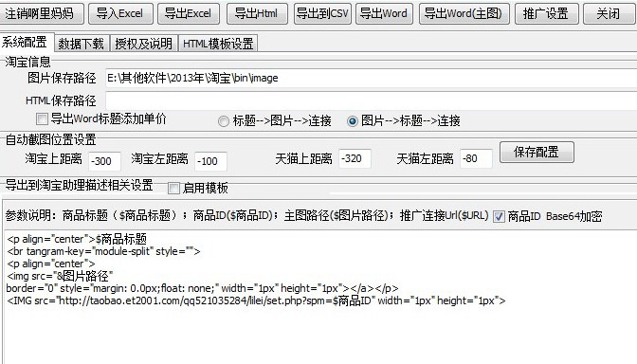Click the line with 'tangram-key="module-split"'
637x364 pixels.
point(103,251)
